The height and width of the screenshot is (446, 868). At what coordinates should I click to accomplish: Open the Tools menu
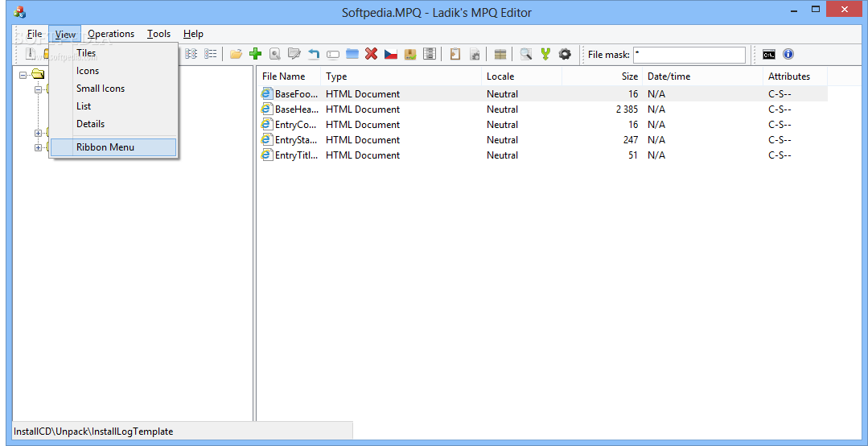(158, 34)
